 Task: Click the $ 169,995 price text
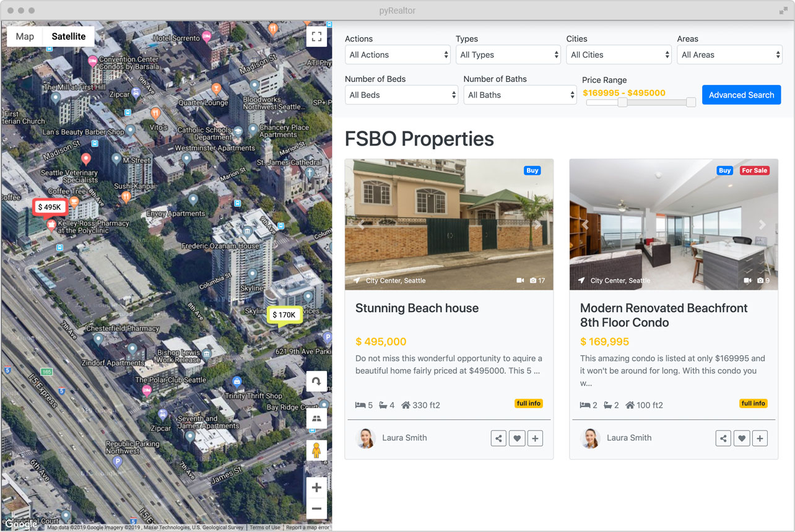pos(604,342)
